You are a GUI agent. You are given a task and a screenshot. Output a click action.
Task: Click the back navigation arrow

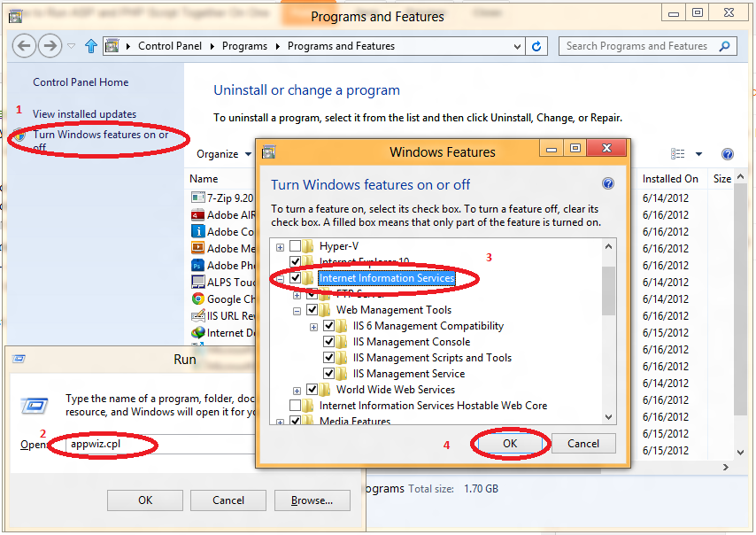24,45
